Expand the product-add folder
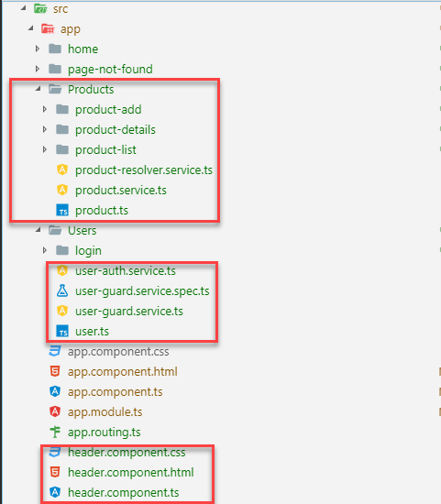441x504 pixels. coord(45,109)
